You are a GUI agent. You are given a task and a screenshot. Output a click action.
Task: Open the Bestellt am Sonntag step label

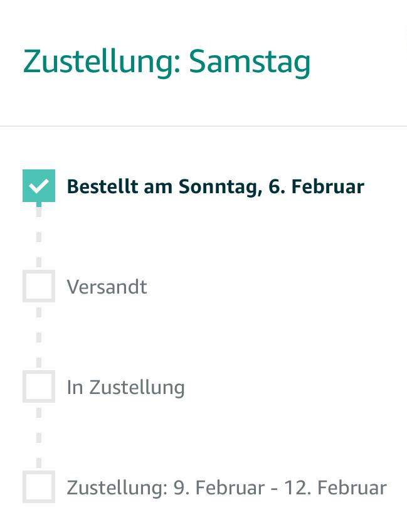pos(215,186)
